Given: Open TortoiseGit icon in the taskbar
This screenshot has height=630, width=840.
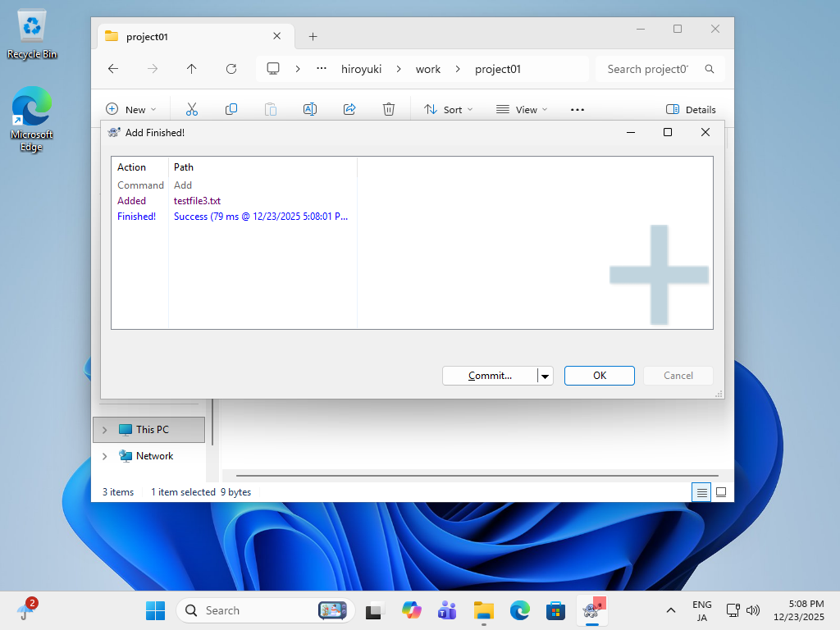Looking at the screenshot, I should click(591, 610).
